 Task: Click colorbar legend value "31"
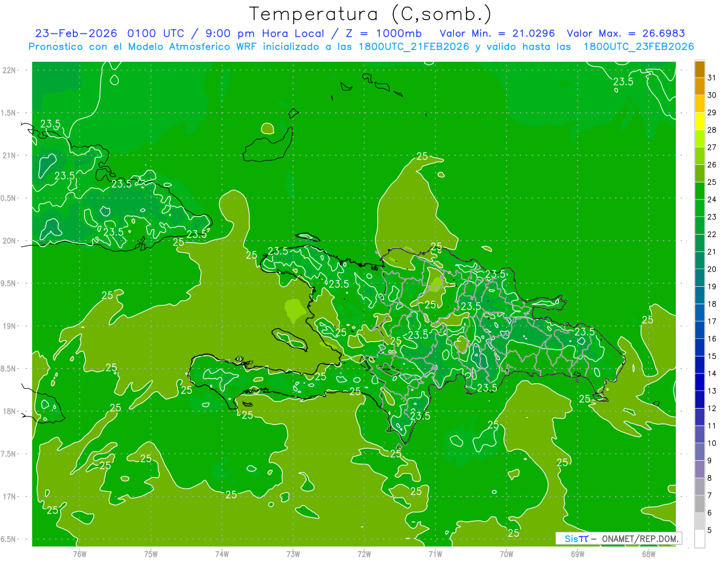click(x=712, y=78)
